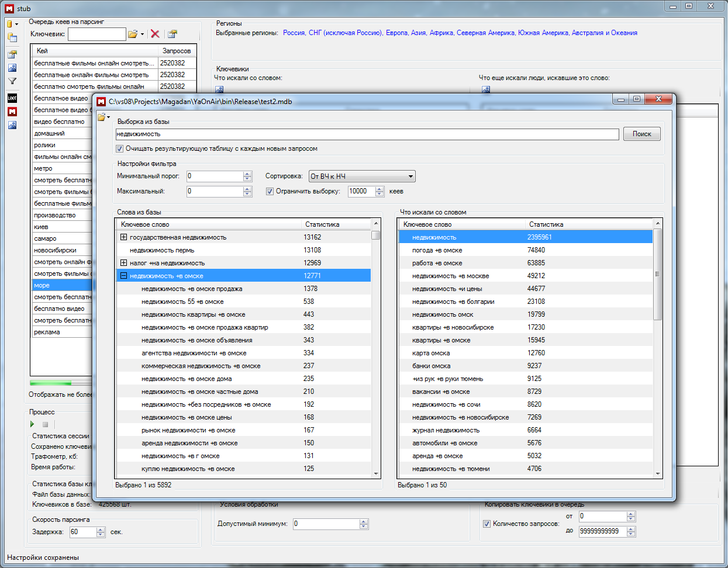The image size is (728, 568).
Task: Toggle the 'Очищать результирующую таблицу' checkbox
Action: (x=120, y=148)
